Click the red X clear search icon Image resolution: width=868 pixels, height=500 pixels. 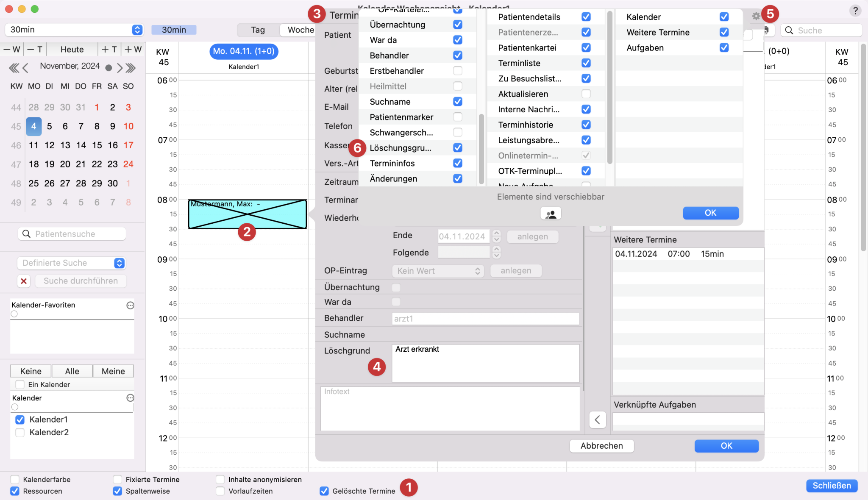pyautogui.click(x=24, y=281)
